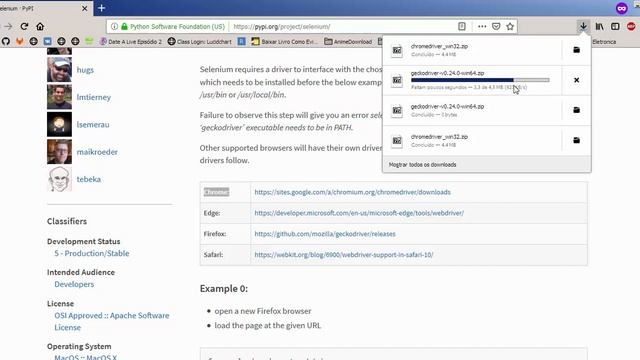Go forward with the forward arrow
The image size is (640, 360).
tap(9, 27)
